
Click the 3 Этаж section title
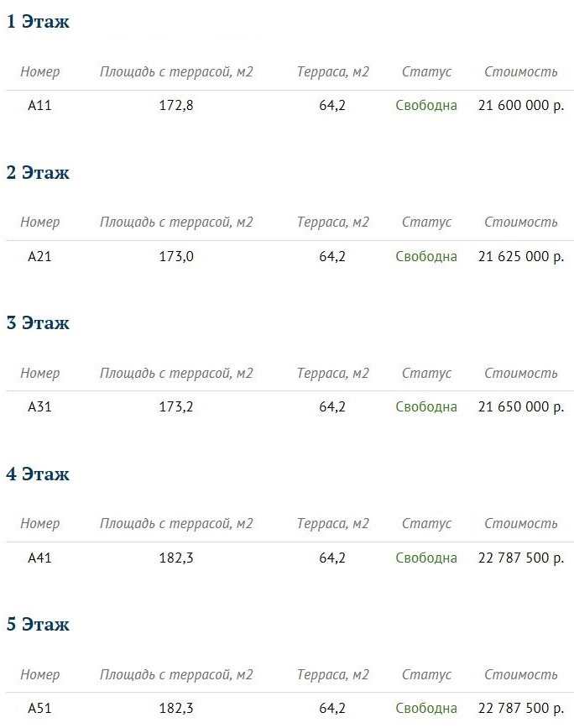tap(38, 322)
